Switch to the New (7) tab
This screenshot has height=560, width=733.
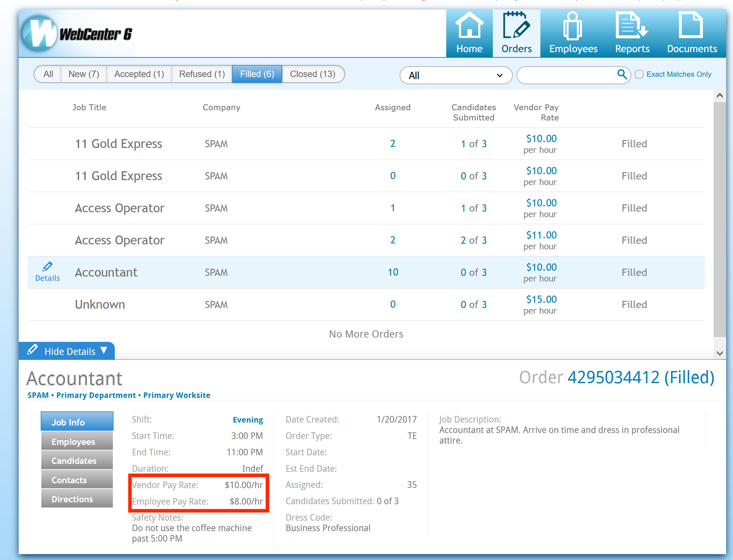pyautogui.click(x=84, y=74)
